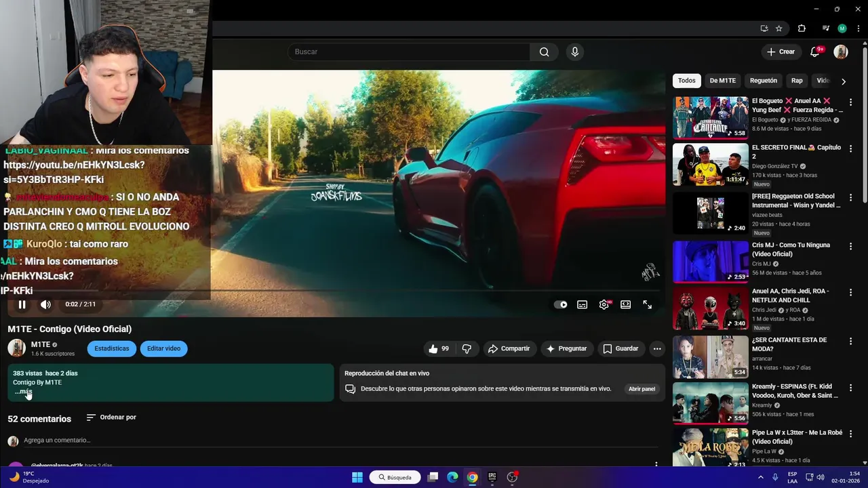Select the Rap filter chip
868x488 pixels.
[797, 81]
